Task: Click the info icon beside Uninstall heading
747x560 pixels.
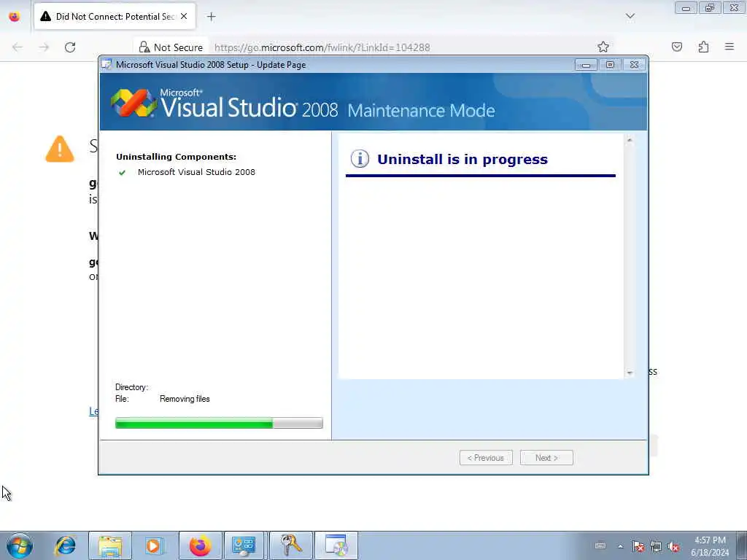Action: [x=360, y=158]
